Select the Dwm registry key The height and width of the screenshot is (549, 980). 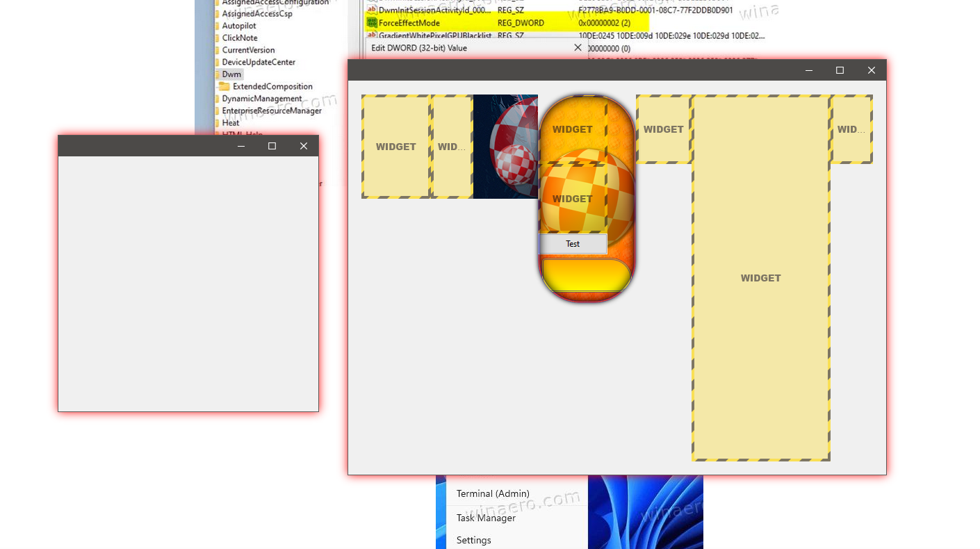tap(231, 74)
